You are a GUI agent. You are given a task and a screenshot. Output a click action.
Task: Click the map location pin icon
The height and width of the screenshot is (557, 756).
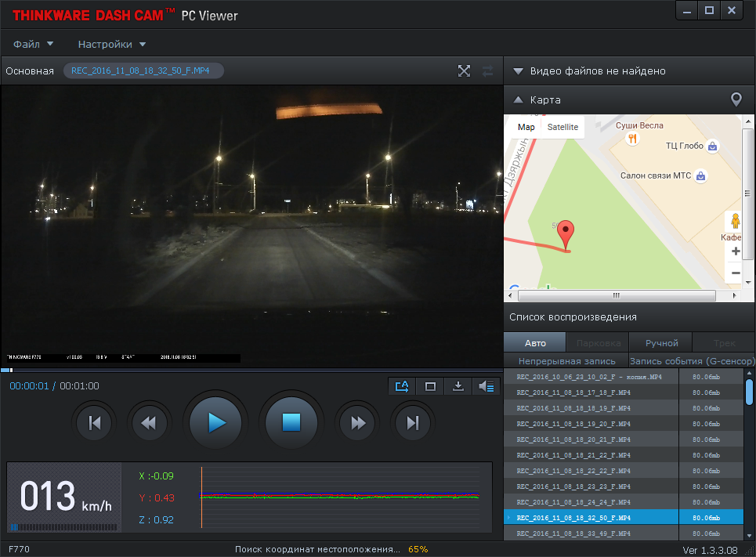point(736,99)
